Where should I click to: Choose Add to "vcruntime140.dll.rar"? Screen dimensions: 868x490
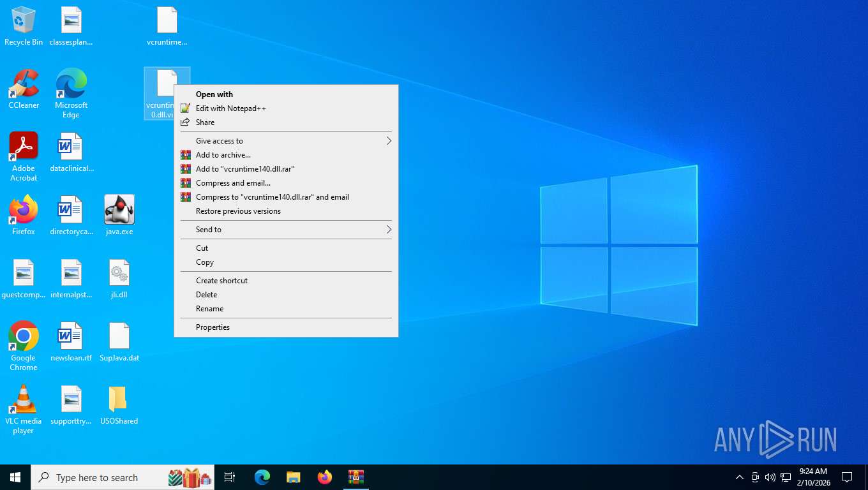[286, 169]
